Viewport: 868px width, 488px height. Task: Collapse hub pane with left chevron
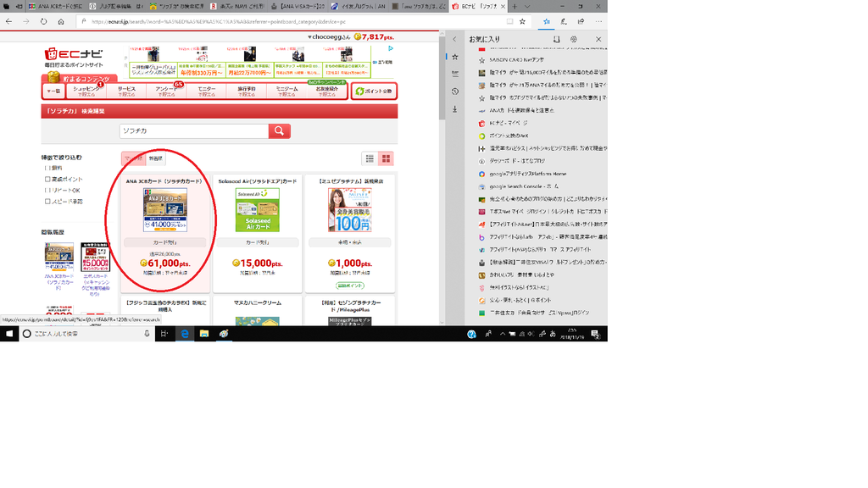[x=454, y=39]
